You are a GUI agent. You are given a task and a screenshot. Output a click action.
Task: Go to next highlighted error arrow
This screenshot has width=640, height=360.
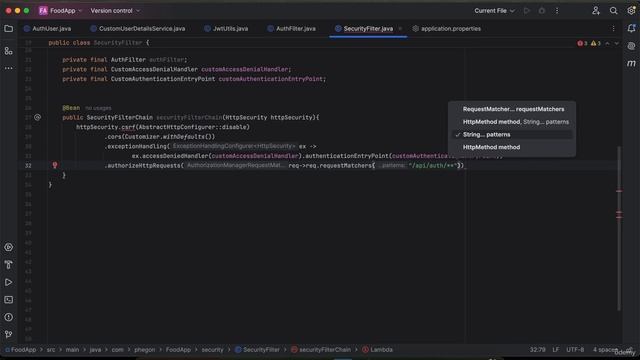(617, 43)
